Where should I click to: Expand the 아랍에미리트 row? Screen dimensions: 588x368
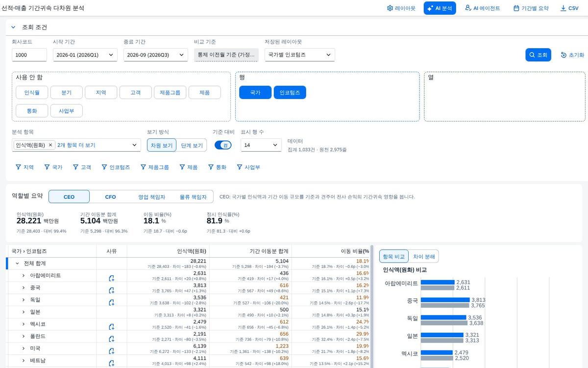pos(24,275)
